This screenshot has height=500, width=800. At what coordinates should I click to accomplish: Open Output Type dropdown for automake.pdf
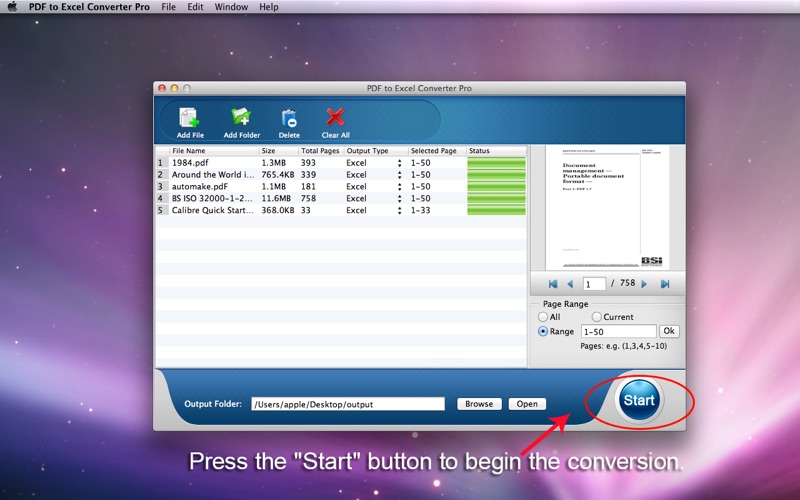coord(399,187)
